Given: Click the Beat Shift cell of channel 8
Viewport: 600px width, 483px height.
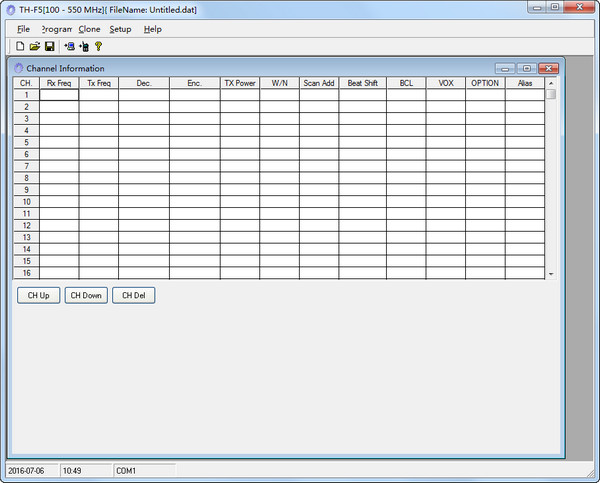Looking at the screenshot, I should 362,178.
